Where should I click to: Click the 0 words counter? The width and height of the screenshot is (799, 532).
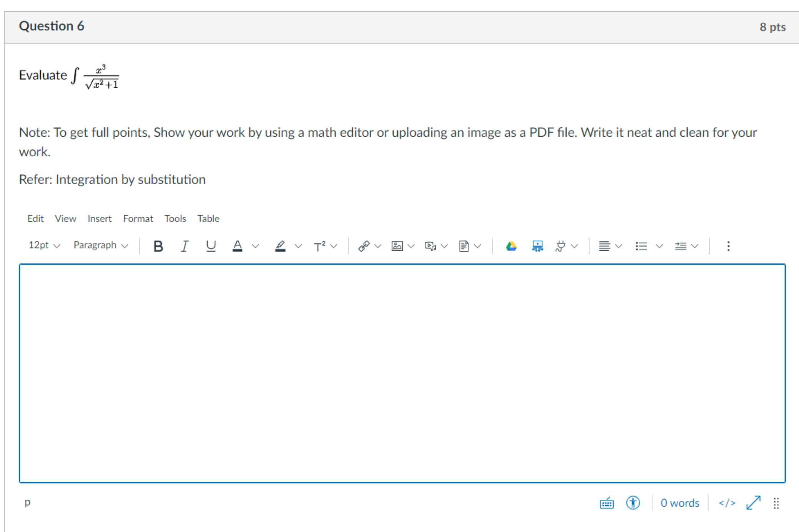point(679,503)
